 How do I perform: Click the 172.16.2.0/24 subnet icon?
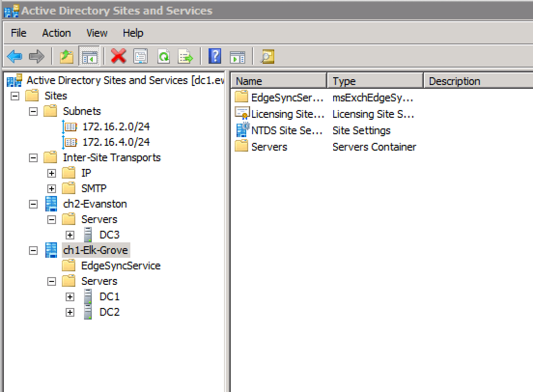click(70, 127)
